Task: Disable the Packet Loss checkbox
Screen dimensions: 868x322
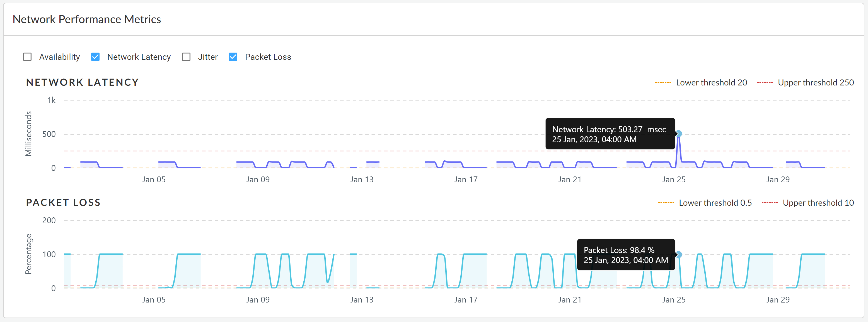Action: tap(233, 57)
